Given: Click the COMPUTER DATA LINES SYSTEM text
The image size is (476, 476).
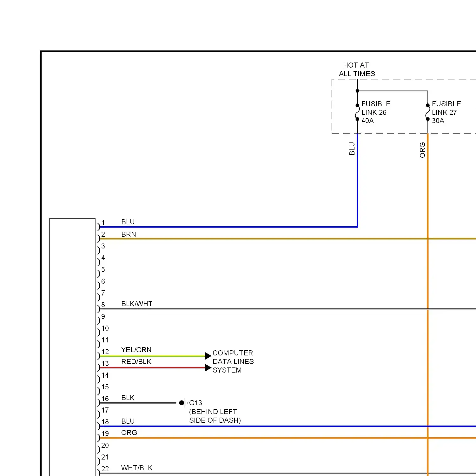Looking at the screenshot, I should click(233, 361).
